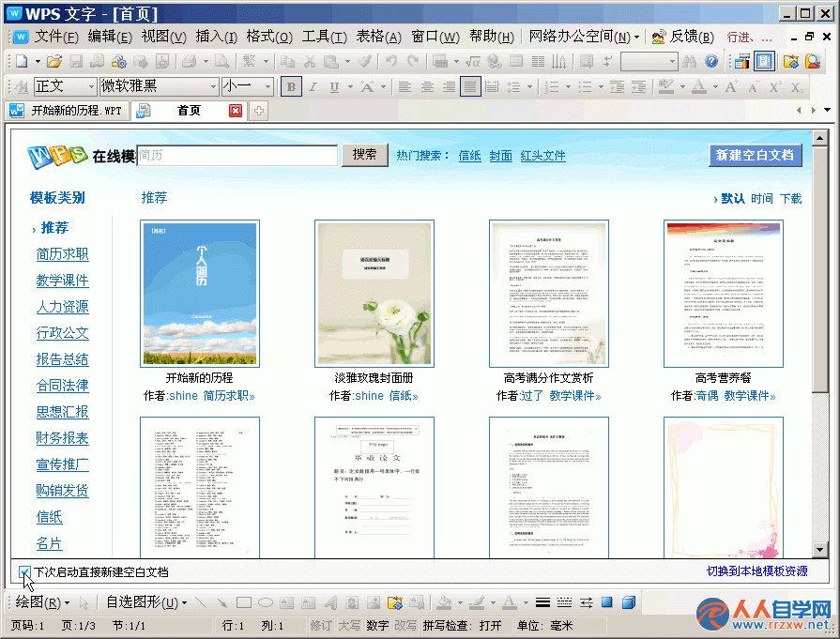
Task: Open the font size 小一 dropdown
Action: 267,86
